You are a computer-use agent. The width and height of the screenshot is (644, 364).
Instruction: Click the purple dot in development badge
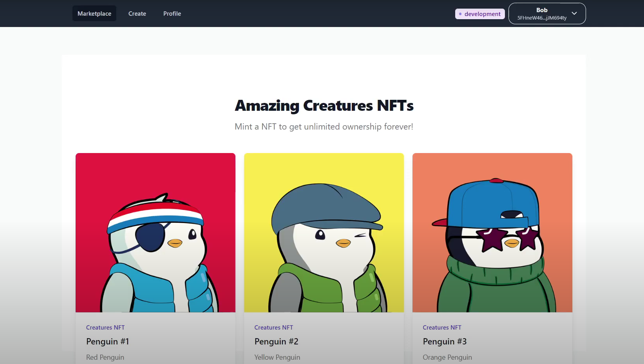click(460, 14)
